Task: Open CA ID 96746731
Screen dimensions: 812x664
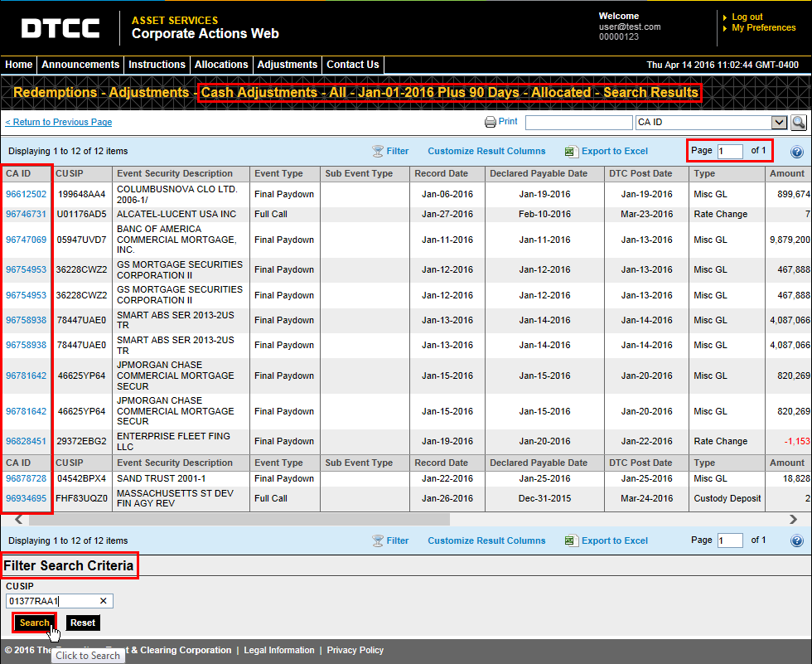Action: click(x=26, y=214)
